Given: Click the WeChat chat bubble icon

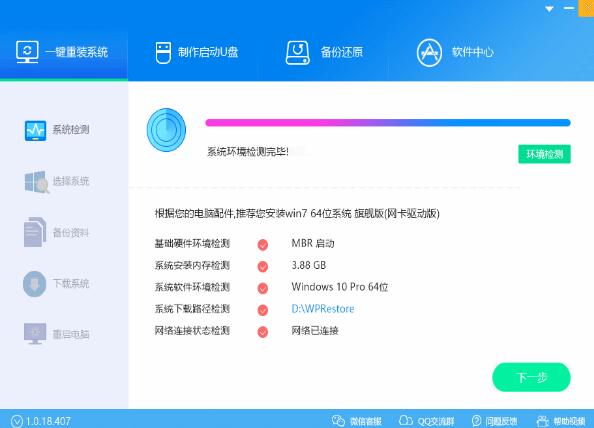Looking at the screenshot, I should 338,420.
